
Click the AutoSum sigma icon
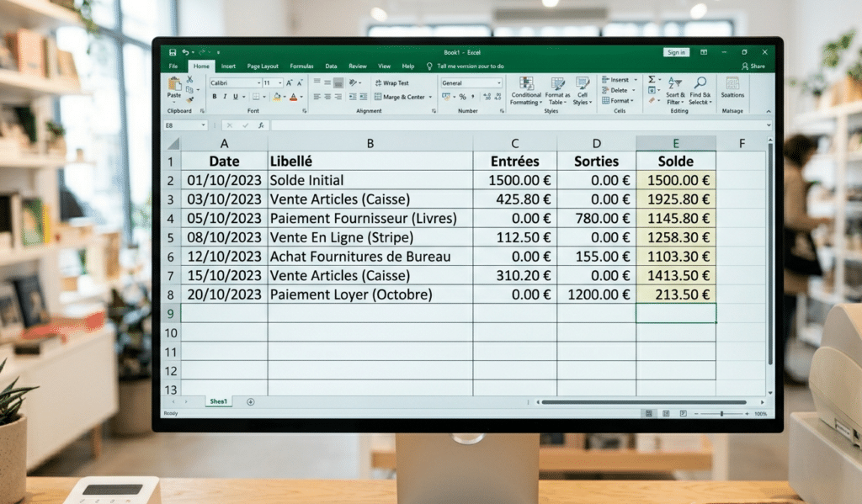[651, 79]
